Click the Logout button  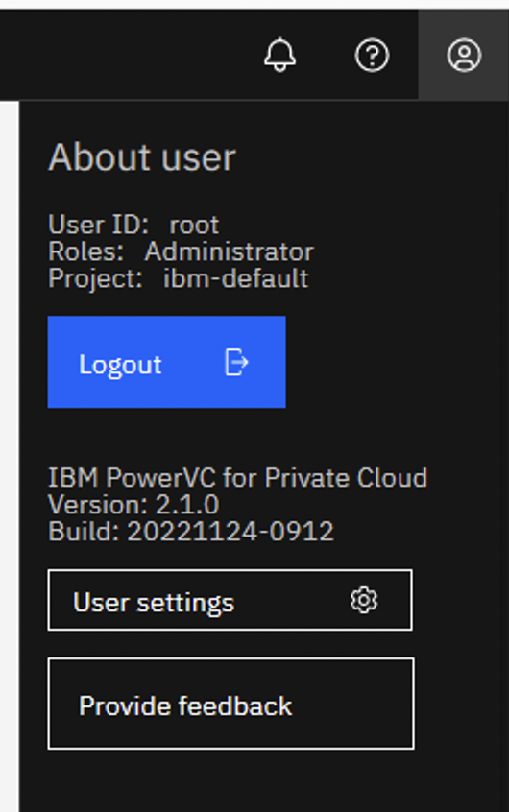166,362
